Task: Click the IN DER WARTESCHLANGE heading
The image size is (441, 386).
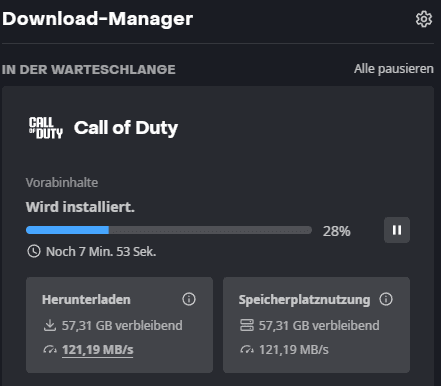Action: (x=88, y=70)
